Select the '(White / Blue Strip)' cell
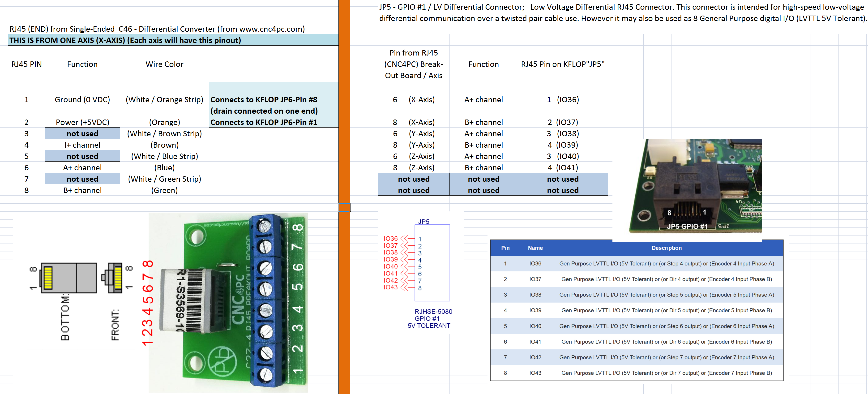This screenshot has width=868, height=394. [x=164, y=156]
